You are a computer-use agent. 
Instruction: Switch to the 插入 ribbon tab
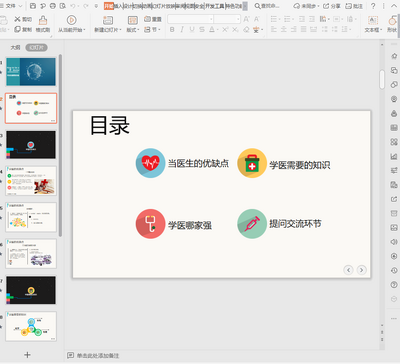(x=118, y=6)
